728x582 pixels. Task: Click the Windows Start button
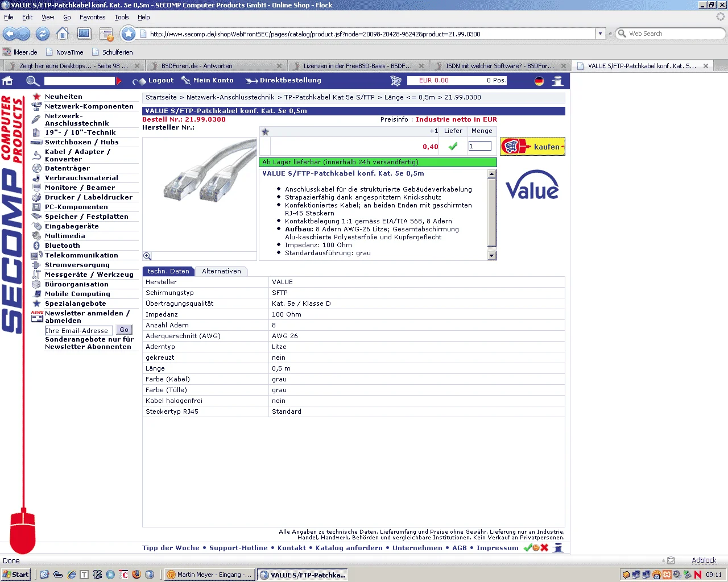(x=16, y=575)
